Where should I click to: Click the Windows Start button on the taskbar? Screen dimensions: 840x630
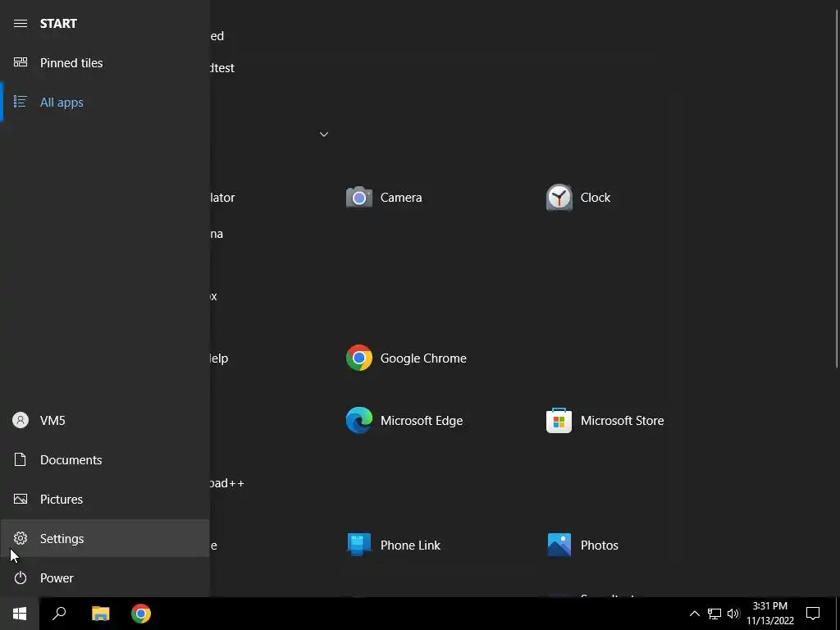coord(20,614)
